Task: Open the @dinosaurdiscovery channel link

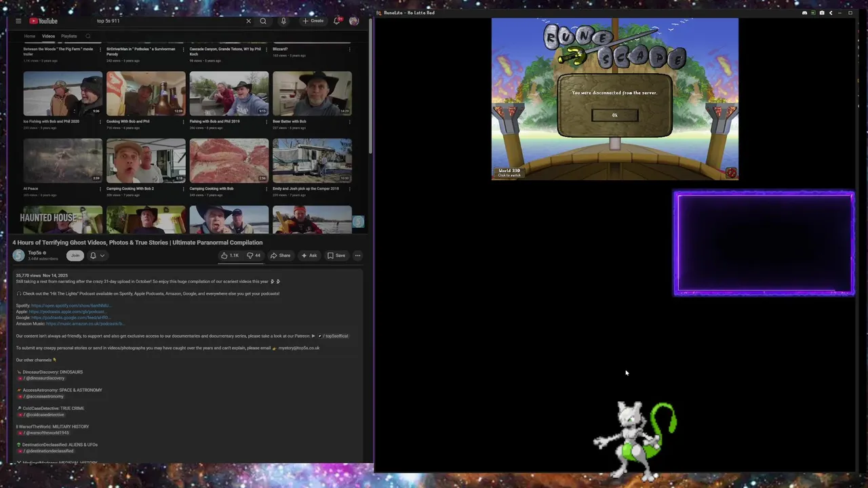Action: point(42,378)
